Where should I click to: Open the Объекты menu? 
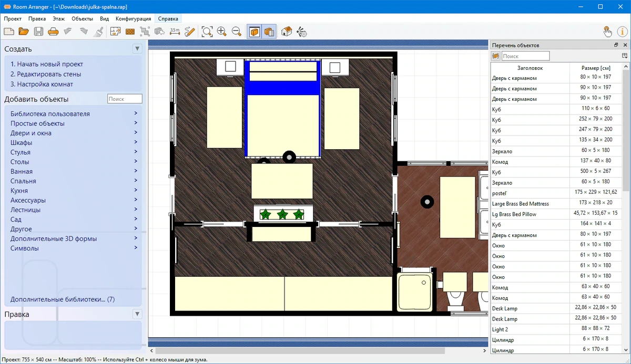(82, 18)
